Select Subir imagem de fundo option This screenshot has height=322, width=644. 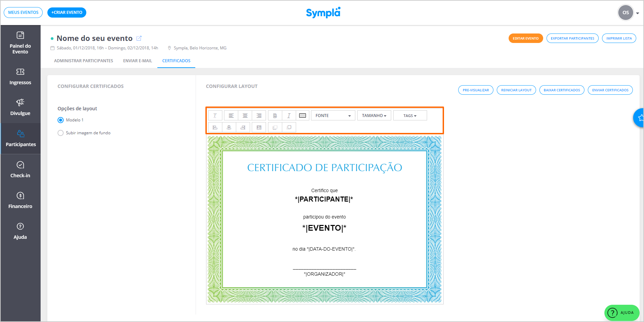(x=61, y=133)
